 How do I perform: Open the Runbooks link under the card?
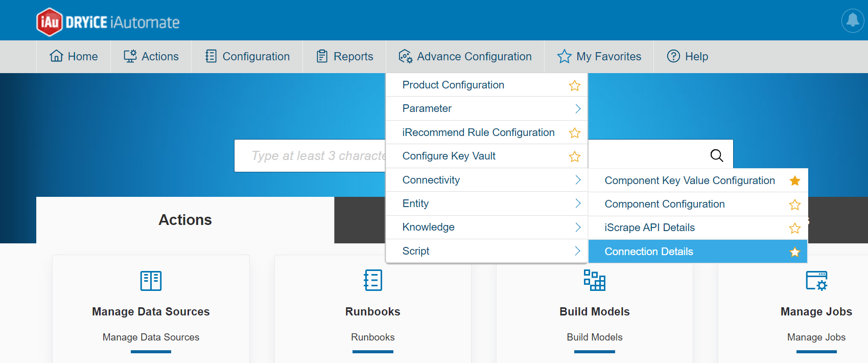(373, 337)
